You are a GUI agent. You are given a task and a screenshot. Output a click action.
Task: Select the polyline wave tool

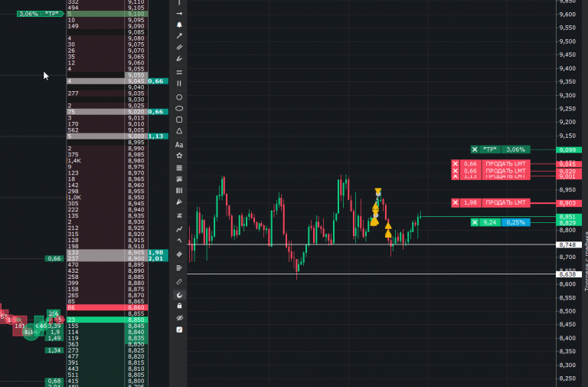[179, 229]
